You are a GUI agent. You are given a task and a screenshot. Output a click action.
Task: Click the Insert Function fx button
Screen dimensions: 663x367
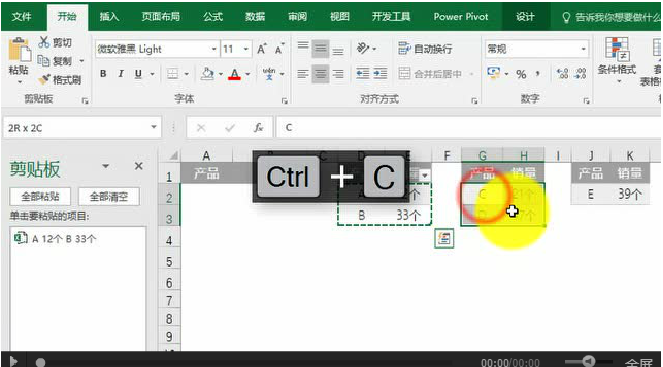pyautogui.click(x=258, y=128)
